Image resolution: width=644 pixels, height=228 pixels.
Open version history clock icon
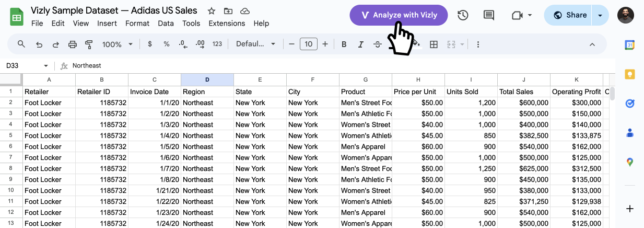[463, 15]
